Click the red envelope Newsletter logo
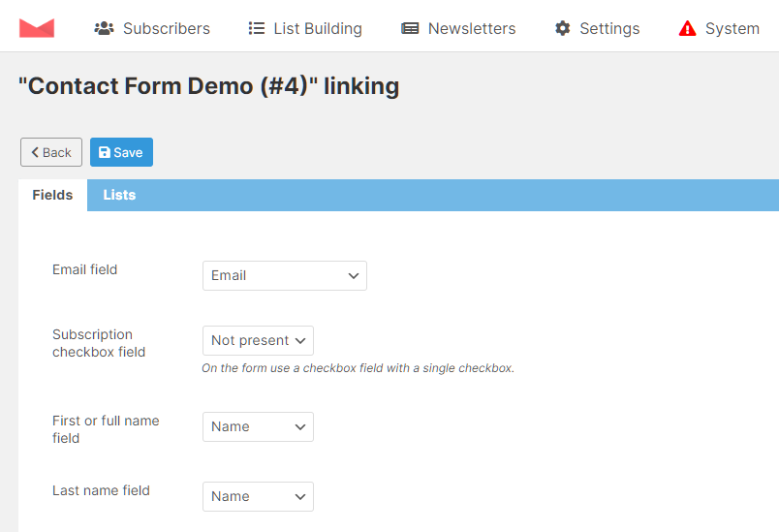The height and width of the screenshot is (532, 779). click(37, 28)
